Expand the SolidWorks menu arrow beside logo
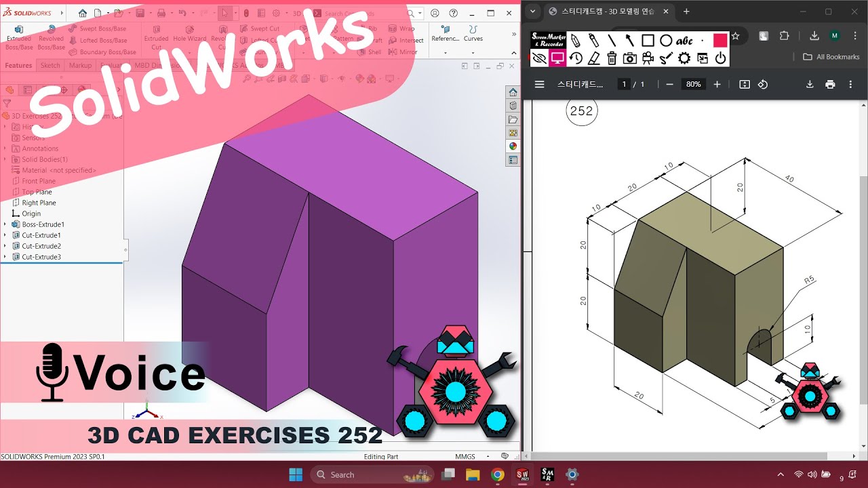Viewport: 868px width, 488px height. [x=62, y=13]
